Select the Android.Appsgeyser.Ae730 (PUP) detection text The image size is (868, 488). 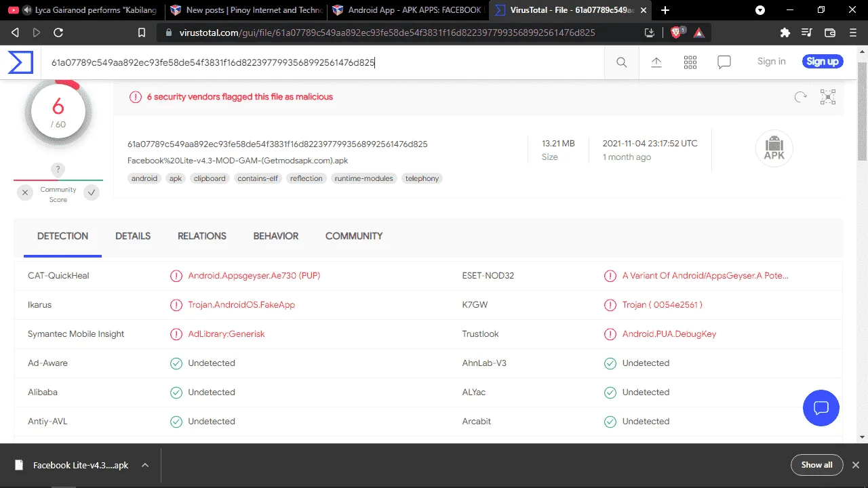point(254,276)
